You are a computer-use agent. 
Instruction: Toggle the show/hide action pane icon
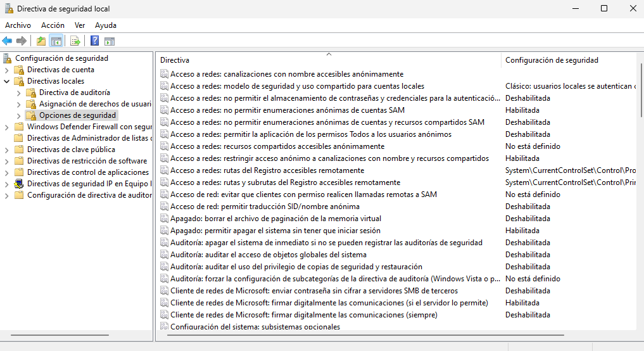(110, 41)
